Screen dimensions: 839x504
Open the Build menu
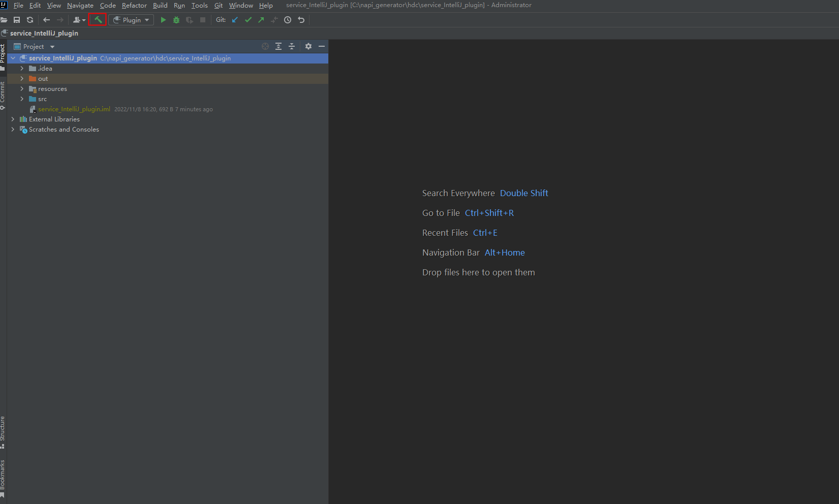(160, 6)
